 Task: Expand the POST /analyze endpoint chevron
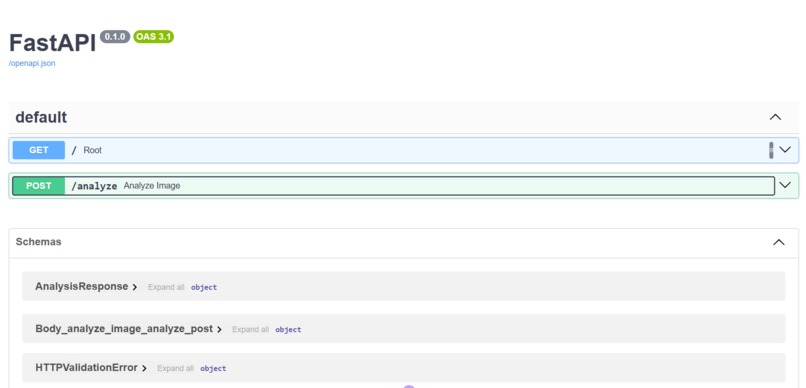pyautogui.click(x=784, y=185)
